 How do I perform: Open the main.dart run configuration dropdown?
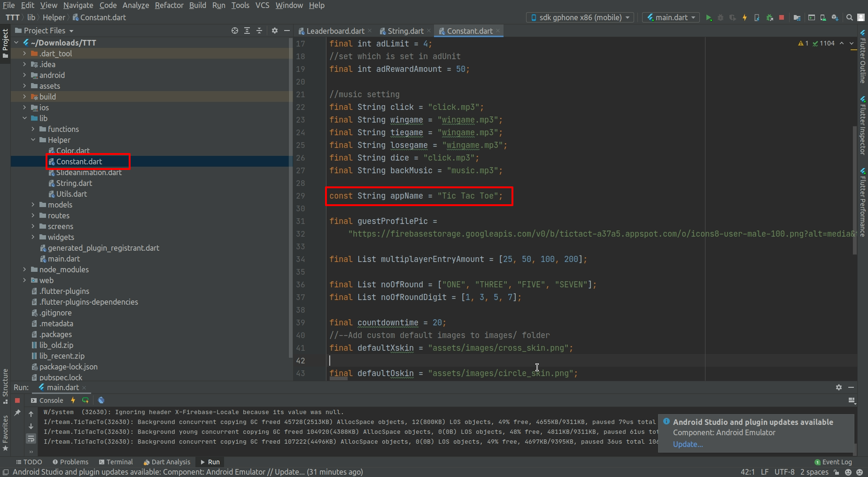[x=671, y=17]
